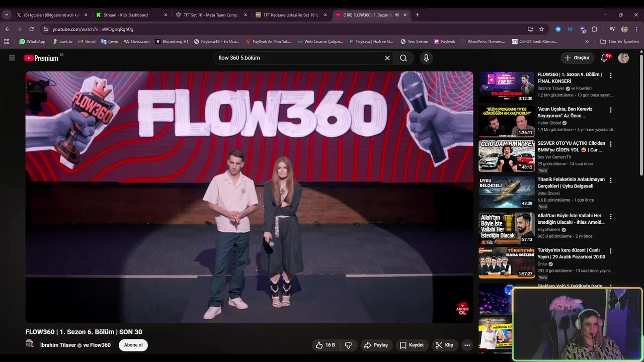Dislike the FLOW360 video

[x=348, y=345]
